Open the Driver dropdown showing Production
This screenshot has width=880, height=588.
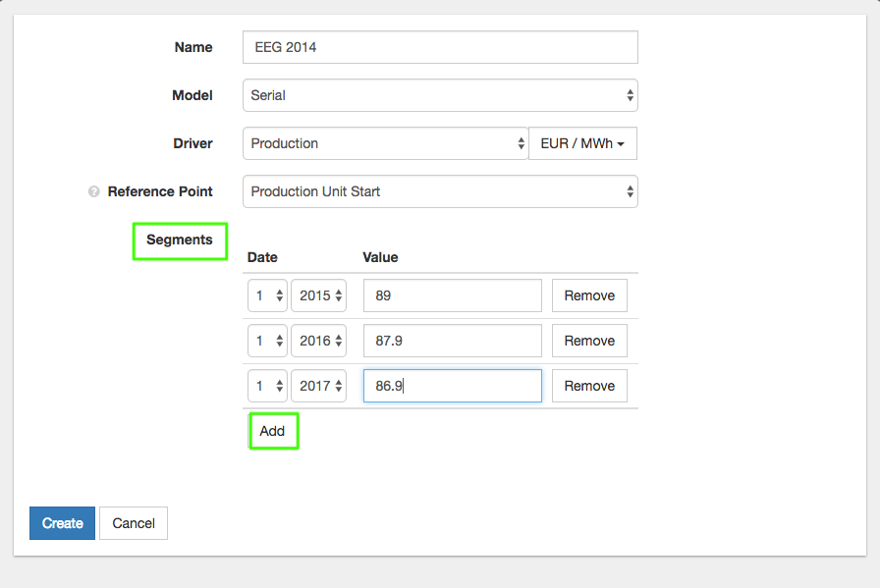(x=385, y=143)
